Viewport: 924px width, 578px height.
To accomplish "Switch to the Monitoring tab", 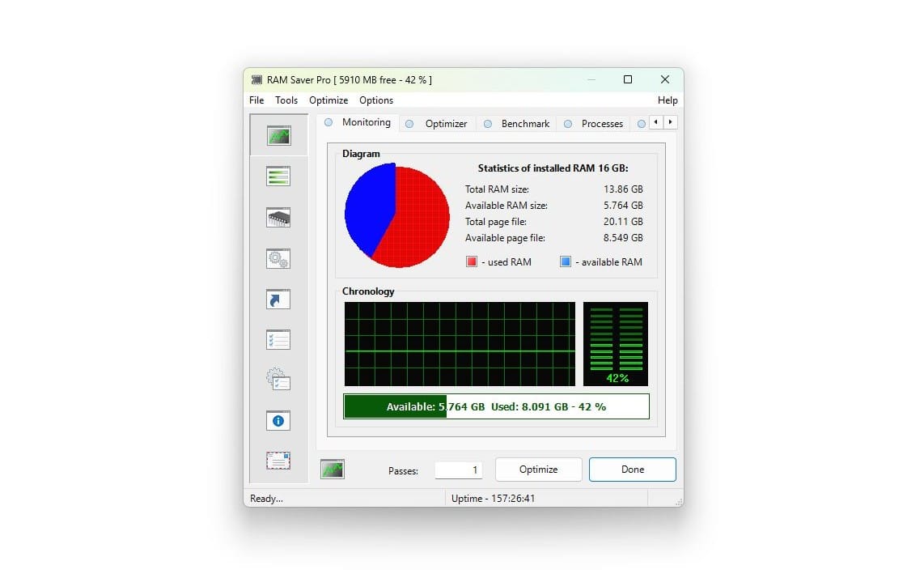I will click(x=358, y=122).
